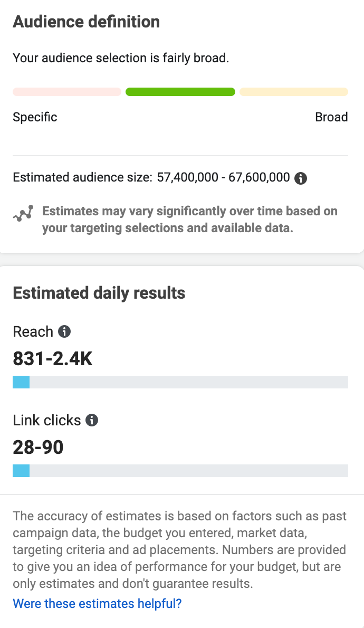364x628 pixels.
Task: Open 'Were these estimates helpful?' link
Action: (x=97, y=603)
